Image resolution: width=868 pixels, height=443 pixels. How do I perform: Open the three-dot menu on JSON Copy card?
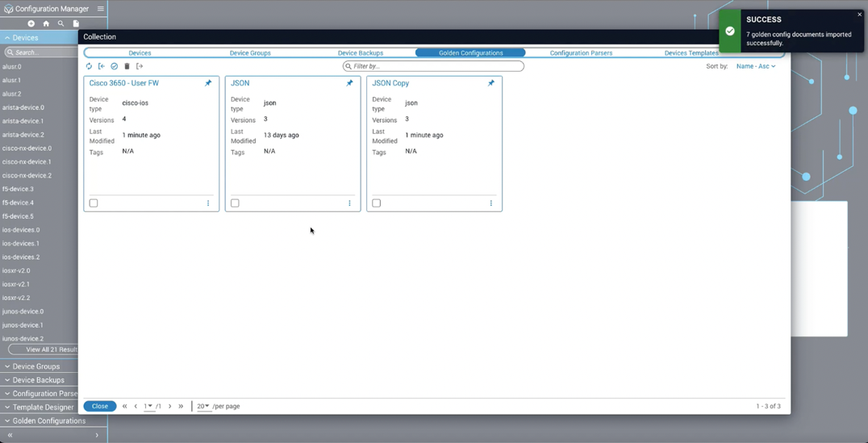pos(490,203)
